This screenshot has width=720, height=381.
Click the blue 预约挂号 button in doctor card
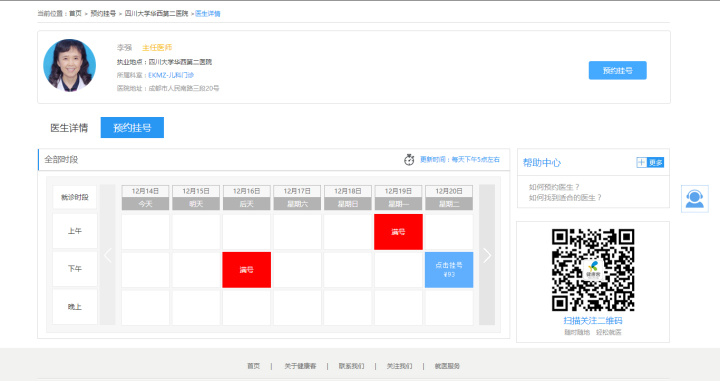618,71
